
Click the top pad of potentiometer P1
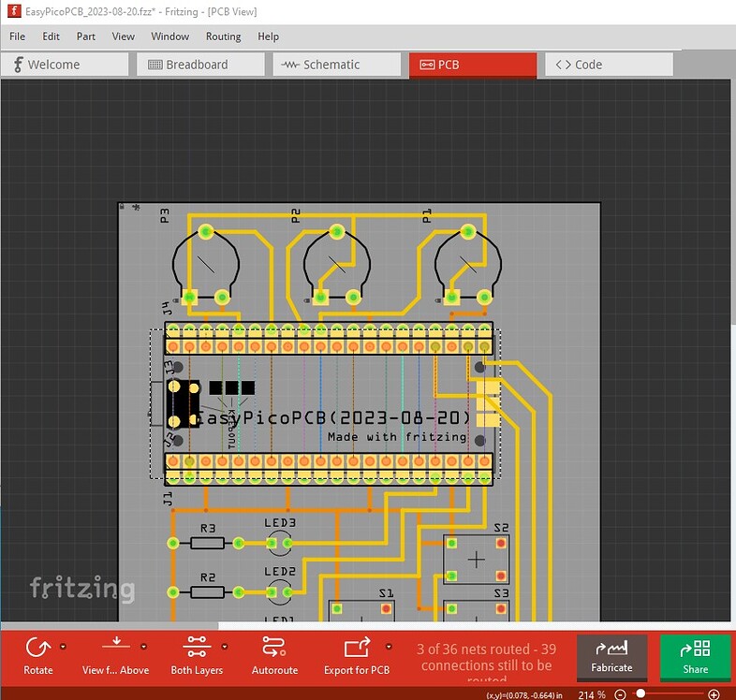(467, 231)
